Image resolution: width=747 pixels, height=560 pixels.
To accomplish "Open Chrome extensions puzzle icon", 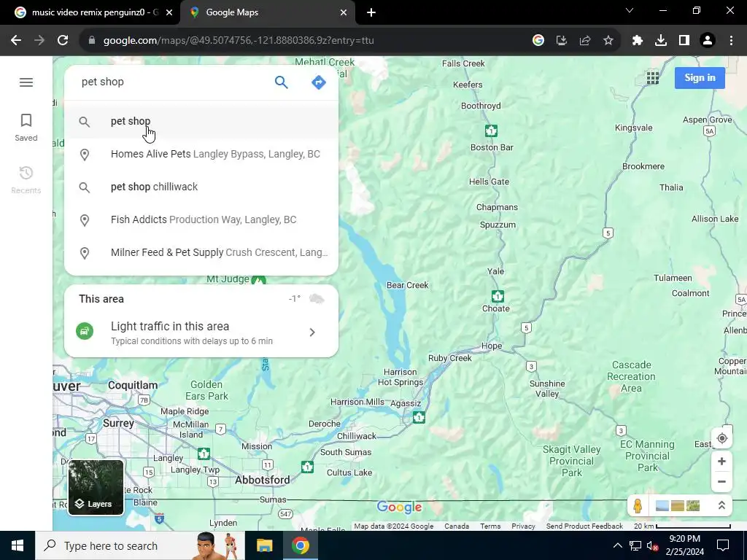I will (637, 41).
